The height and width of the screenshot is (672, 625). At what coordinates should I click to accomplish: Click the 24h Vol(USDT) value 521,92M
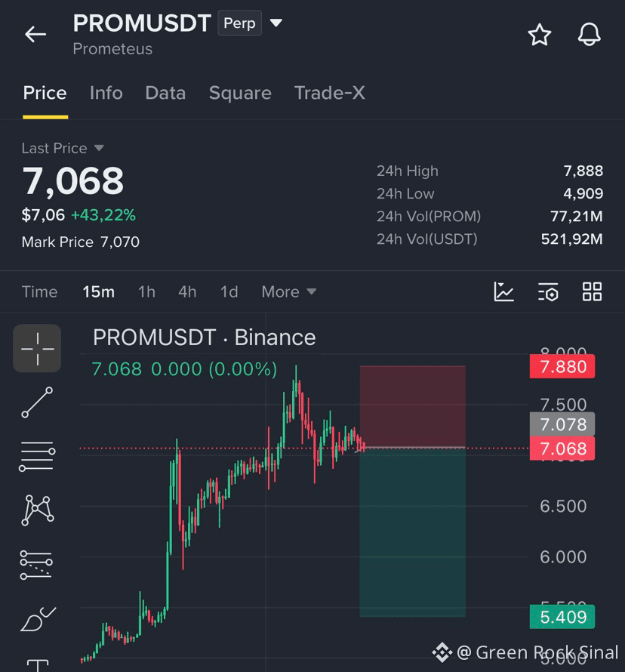pos(572,239)
